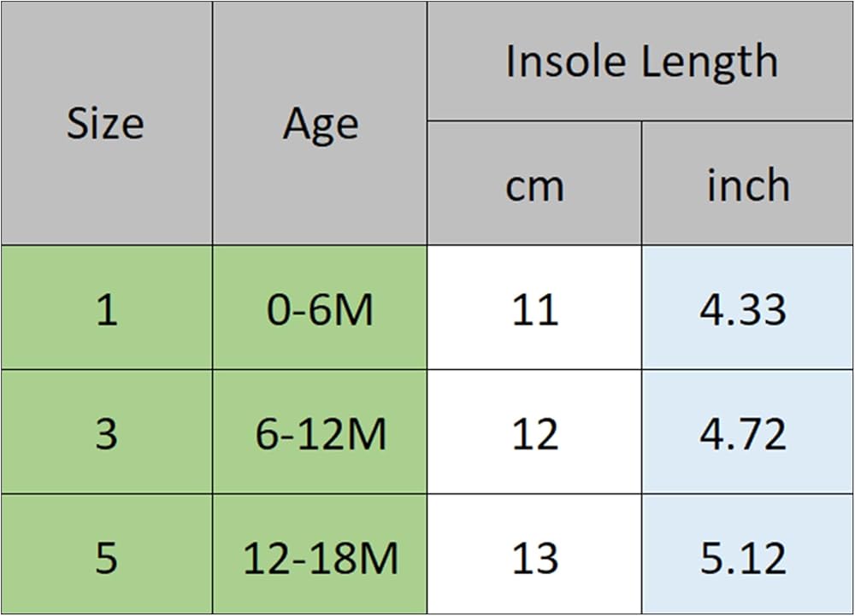Select size 1 cell
The height and width of the screenshot is (616, 855).
[106, 308]
